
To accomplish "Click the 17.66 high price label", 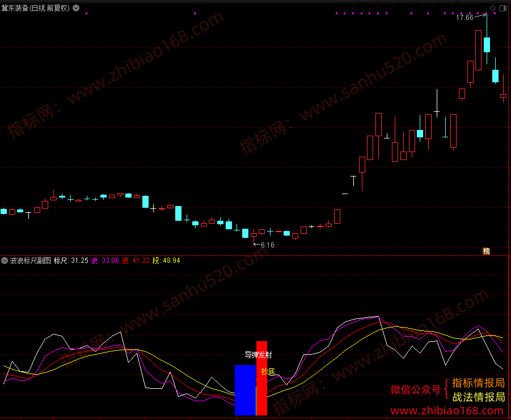I will click(x=464, y=18).
